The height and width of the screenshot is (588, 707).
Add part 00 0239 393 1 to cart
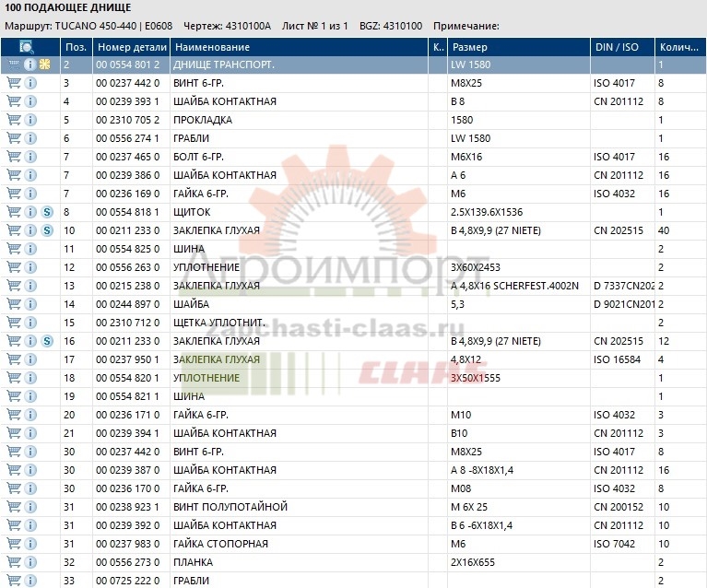pos(14,101)
